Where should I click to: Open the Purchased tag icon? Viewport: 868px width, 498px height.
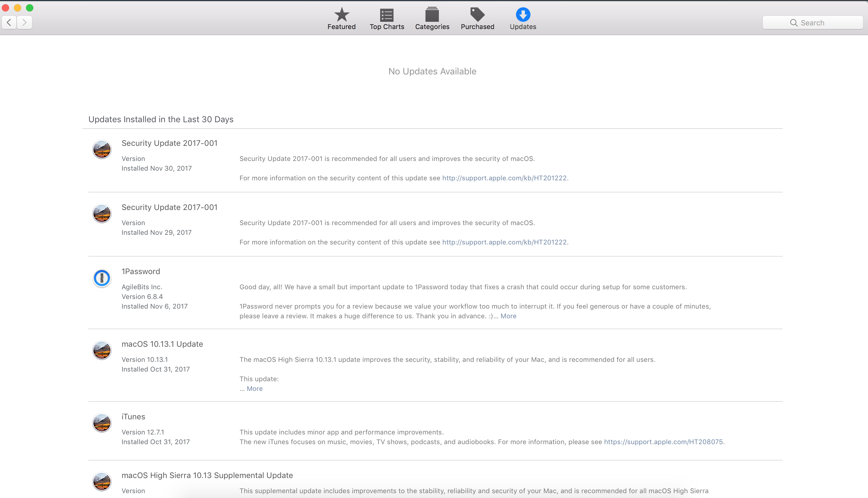[x=478, y=14]
